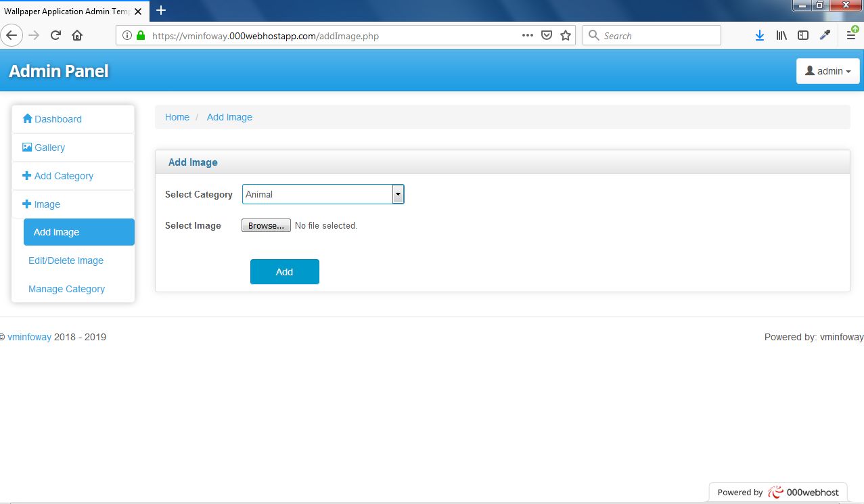864x504 pixels.
Task: Open the Add Category sidebar entry
Action: (73, 176)
